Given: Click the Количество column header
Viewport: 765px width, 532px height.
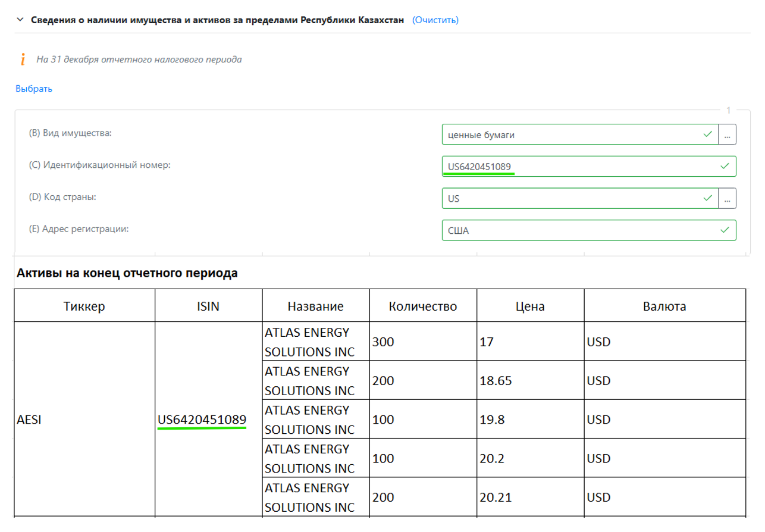Looking at the screenshot, I should (x=423, y=306).
